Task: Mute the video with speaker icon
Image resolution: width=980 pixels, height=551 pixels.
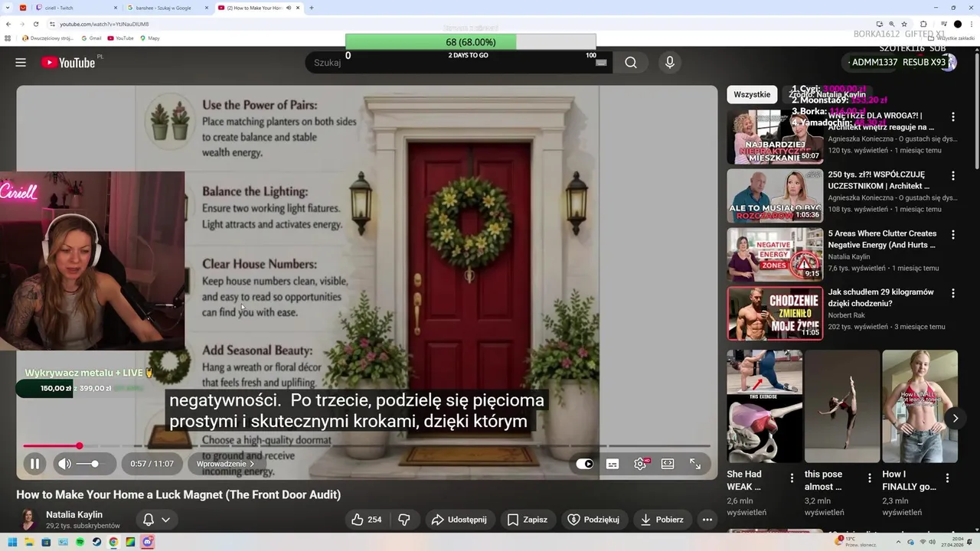Action: point(65,464)
